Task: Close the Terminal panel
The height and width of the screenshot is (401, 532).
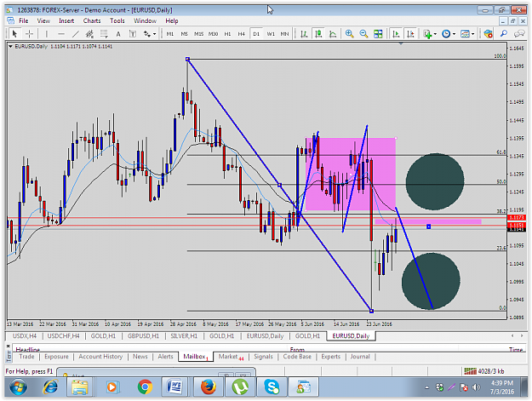Action: (9, 346)
